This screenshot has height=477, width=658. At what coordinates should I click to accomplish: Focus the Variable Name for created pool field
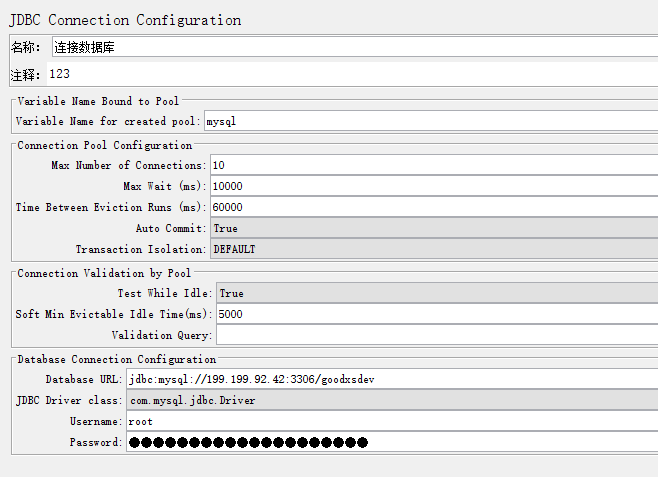pos(430,121)
